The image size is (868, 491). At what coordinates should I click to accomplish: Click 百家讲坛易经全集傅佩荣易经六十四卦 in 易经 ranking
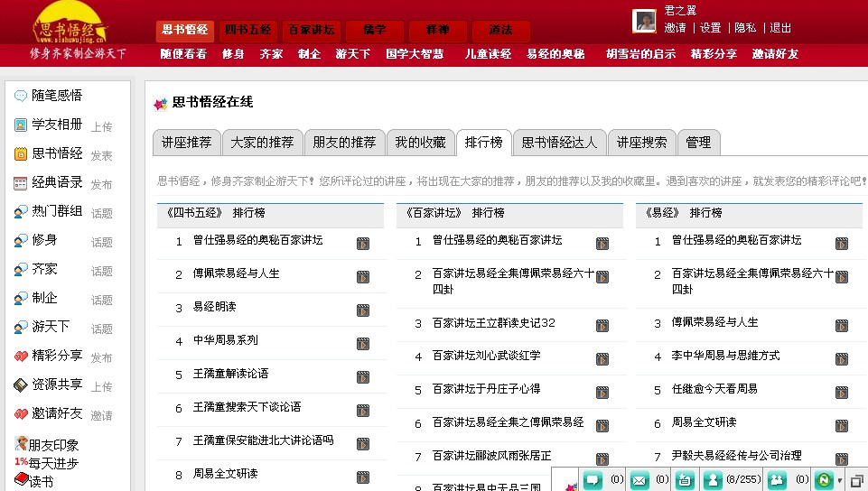pos(752,281)
